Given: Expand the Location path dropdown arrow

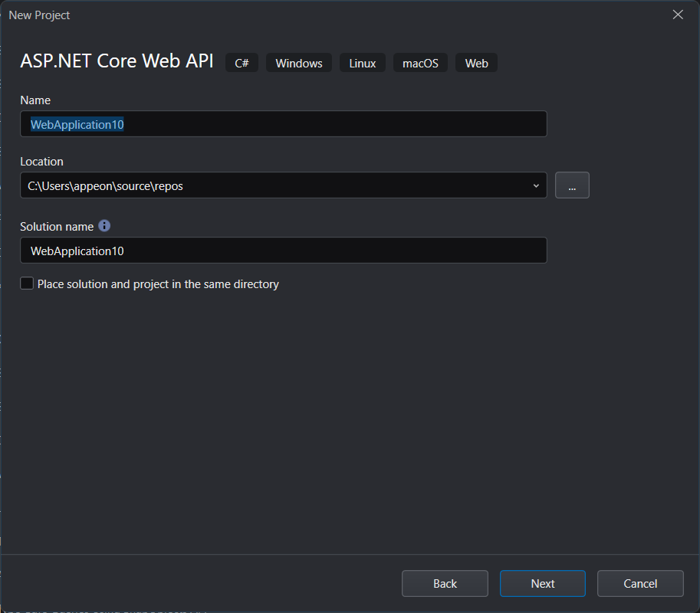Looking at the screenshot, I should [535, 185].
